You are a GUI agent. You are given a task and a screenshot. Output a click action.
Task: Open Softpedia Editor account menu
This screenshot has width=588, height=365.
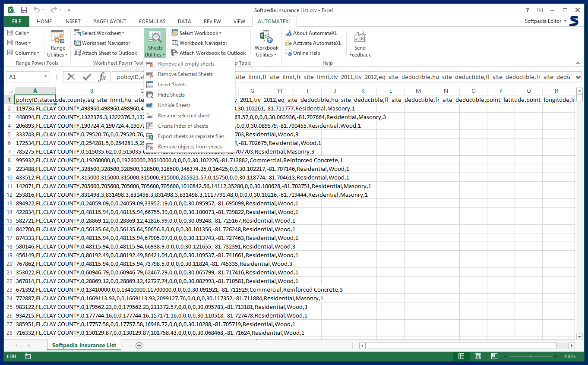(546, 21)
